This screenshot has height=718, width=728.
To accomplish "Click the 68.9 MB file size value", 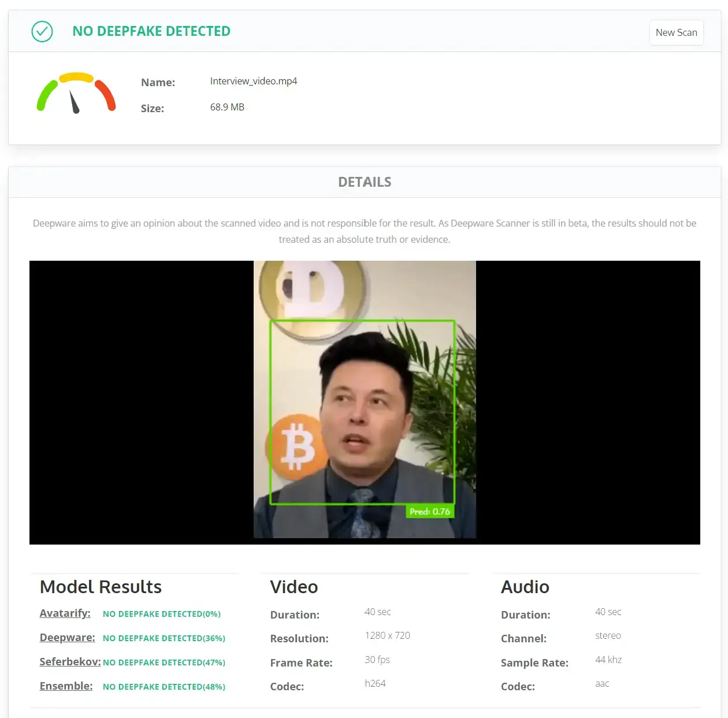I will (x=227, y=107).
